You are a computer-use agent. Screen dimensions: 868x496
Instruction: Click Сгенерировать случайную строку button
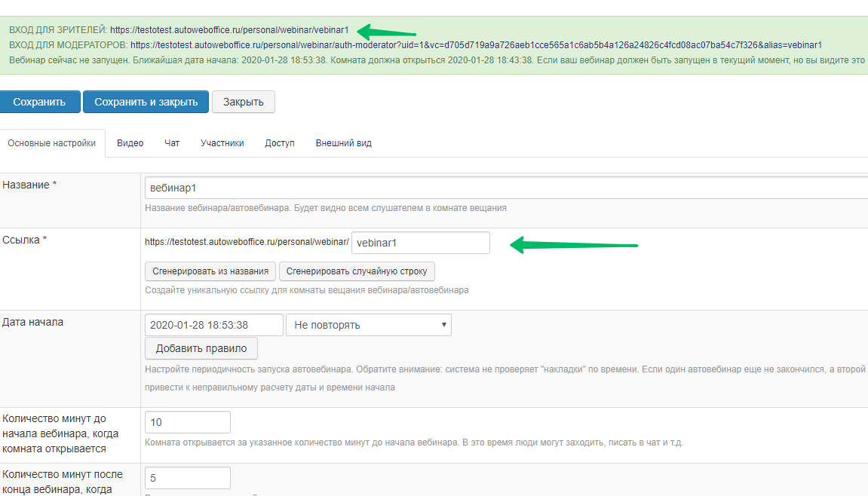point(357,271)
